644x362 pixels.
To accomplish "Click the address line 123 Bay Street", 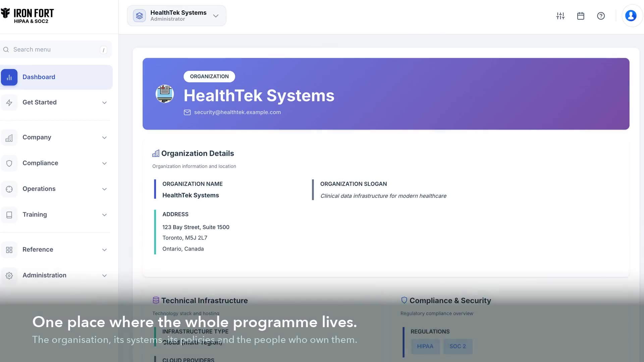I will click(x=196, y=227).
